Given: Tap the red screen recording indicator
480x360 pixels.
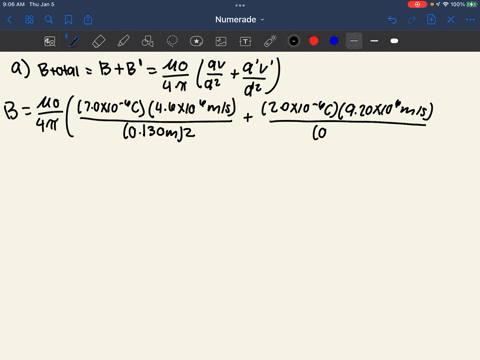Looking at the screenshot, I should click(417, 4).
